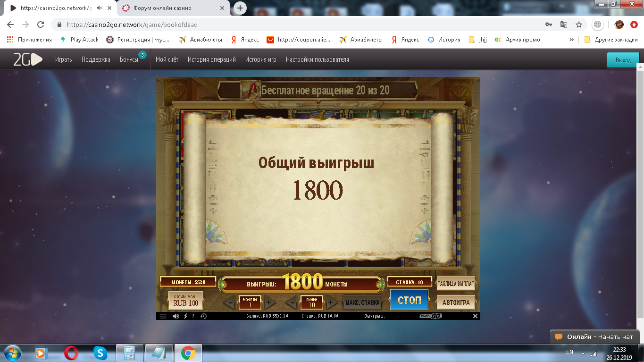Close the casino2go.network tab
This screenshot has height=362, width=644.
click(109, 8)
